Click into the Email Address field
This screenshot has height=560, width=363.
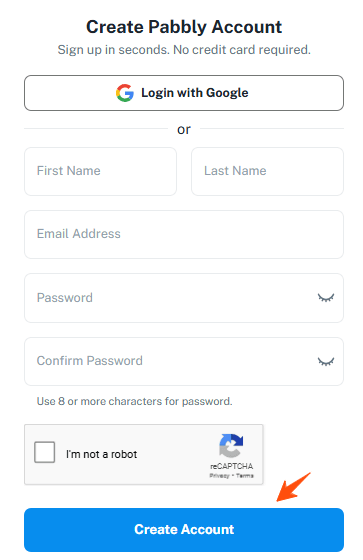coord(184,234)
